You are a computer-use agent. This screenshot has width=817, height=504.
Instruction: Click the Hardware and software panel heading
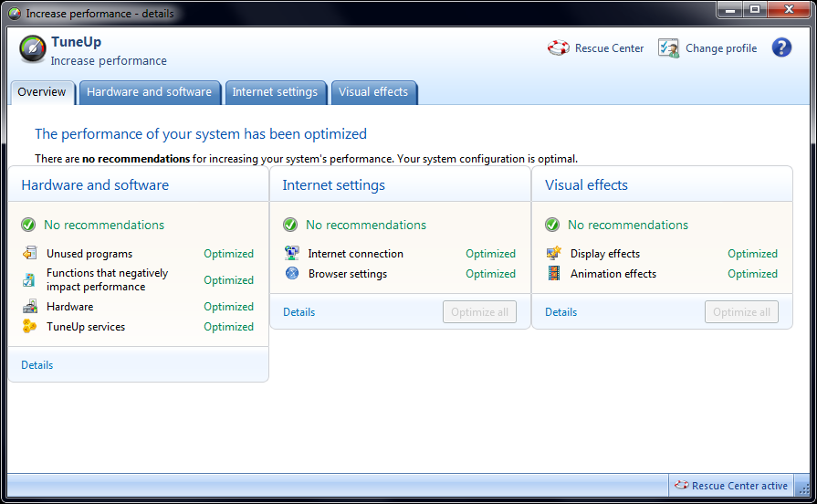(x=95, y=185)
